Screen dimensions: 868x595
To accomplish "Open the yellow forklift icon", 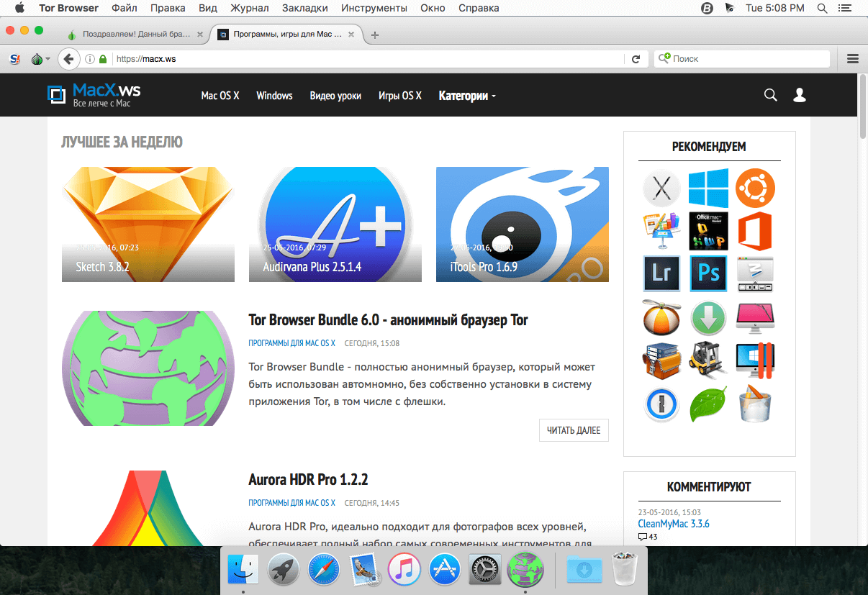I will 708,360.
